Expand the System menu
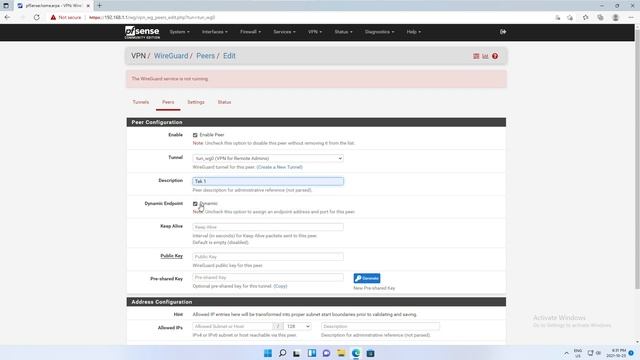 [179, 32]
